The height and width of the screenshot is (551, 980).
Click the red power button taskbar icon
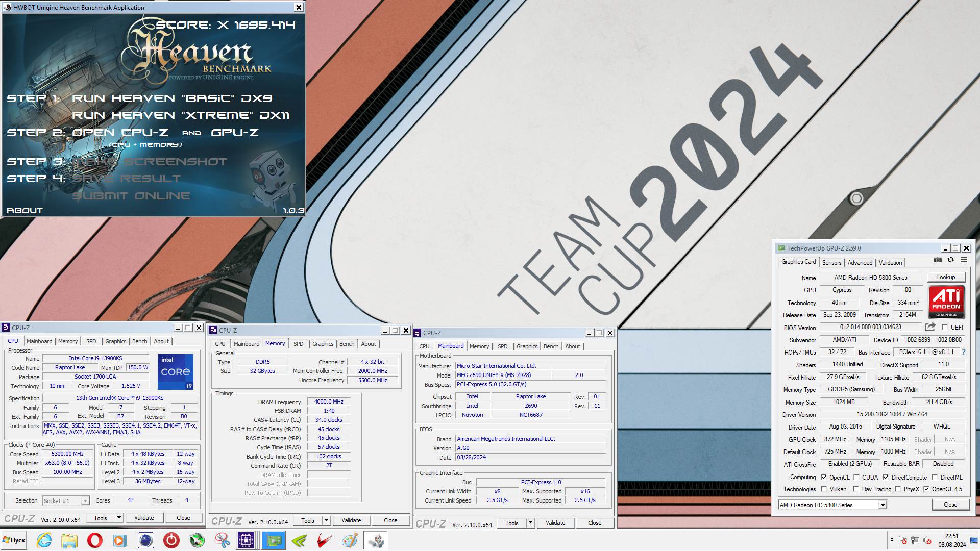pyautogui.click(x=171, y=540)
